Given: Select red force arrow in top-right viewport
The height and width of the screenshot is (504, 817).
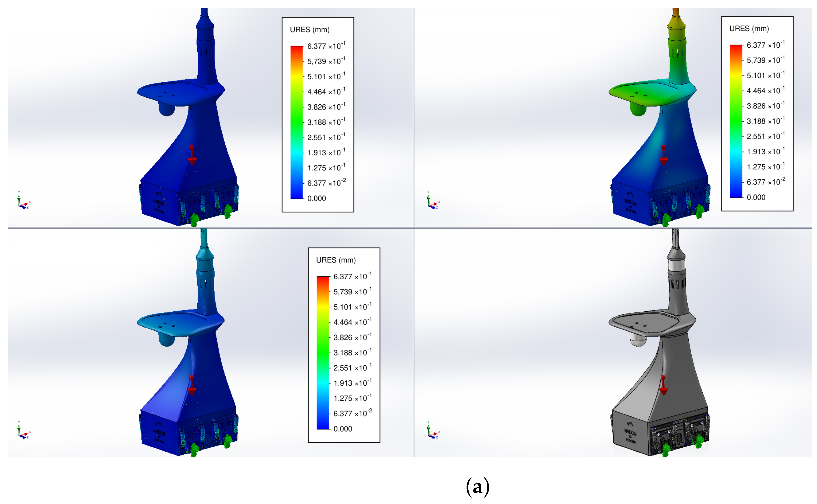Looking at the screenshot, I should pos(664,155).
